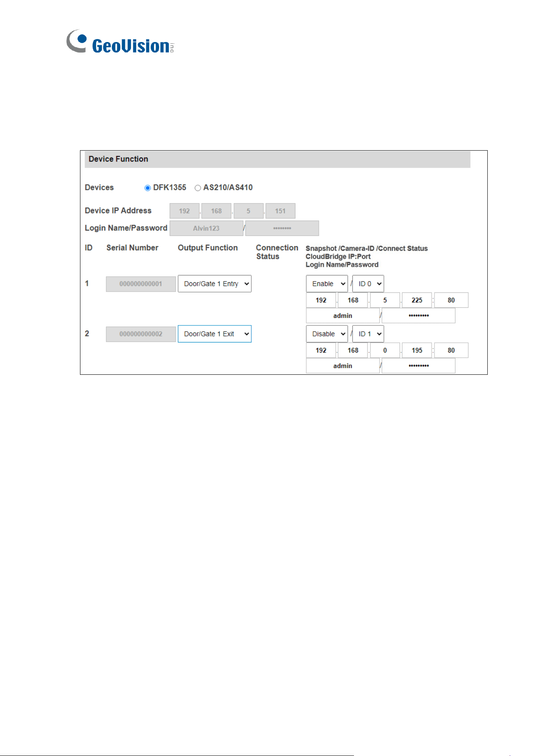
Task: Open the Door/Gate 1 Entry output function dropdown
Action: (215, 283)
